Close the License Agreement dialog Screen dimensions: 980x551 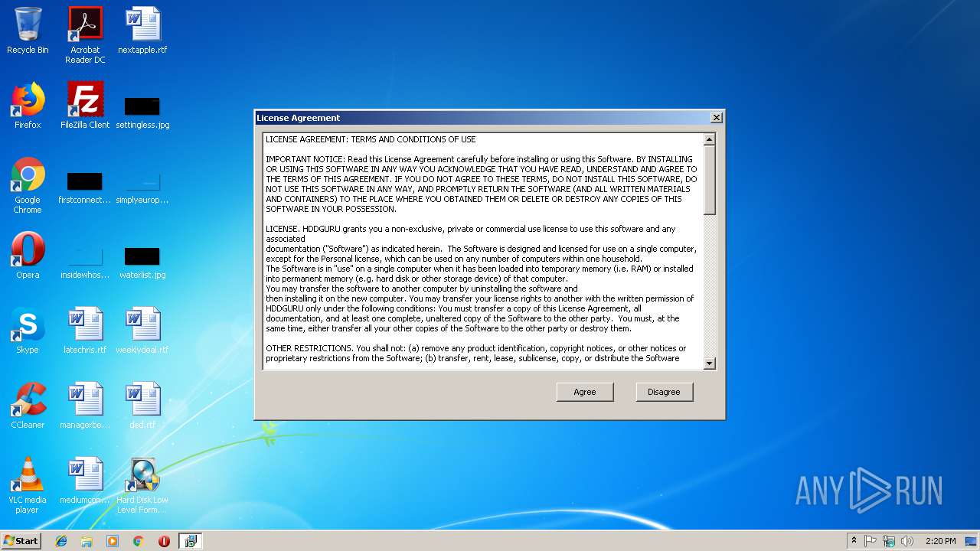(x=716, y=118)
